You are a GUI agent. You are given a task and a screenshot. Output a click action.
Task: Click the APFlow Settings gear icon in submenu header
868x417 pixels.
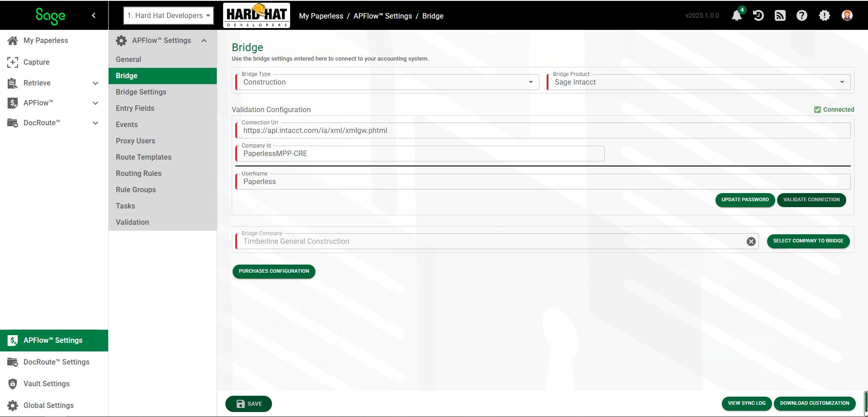coord(121,40)
